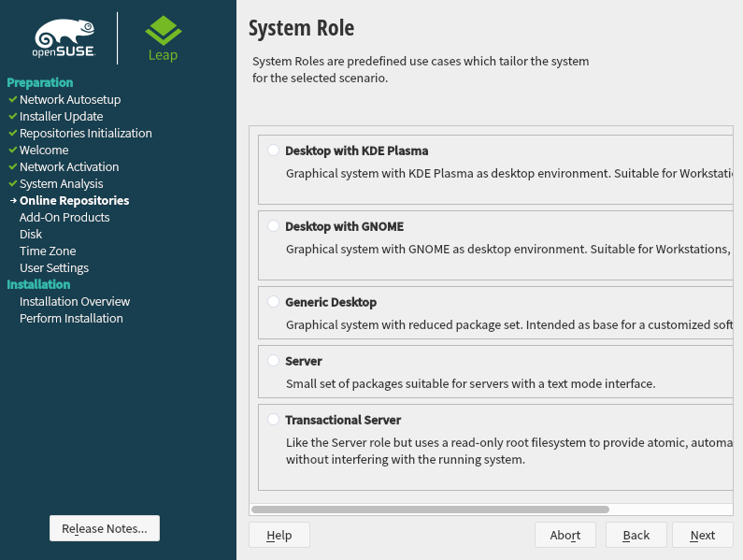The width and height of the screenshot is (743, 560).
Task: Open the Release Notes dialog
Action: point(105,528)
